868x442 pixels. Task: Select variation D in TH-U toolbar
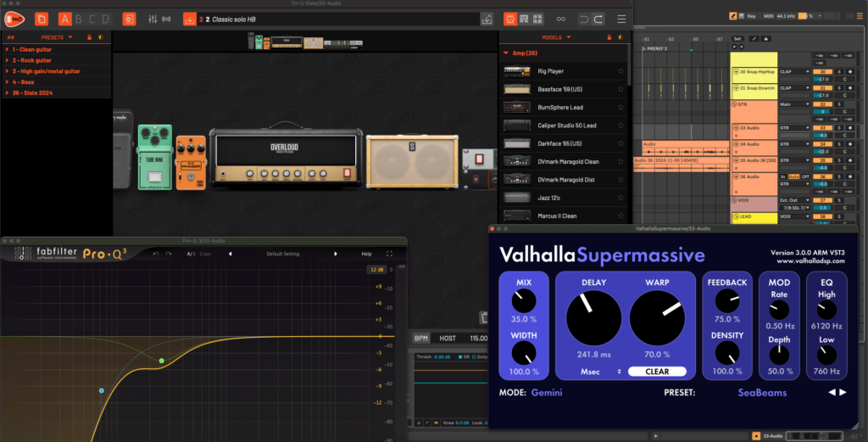pyautogui.click(x=105, y=20)
